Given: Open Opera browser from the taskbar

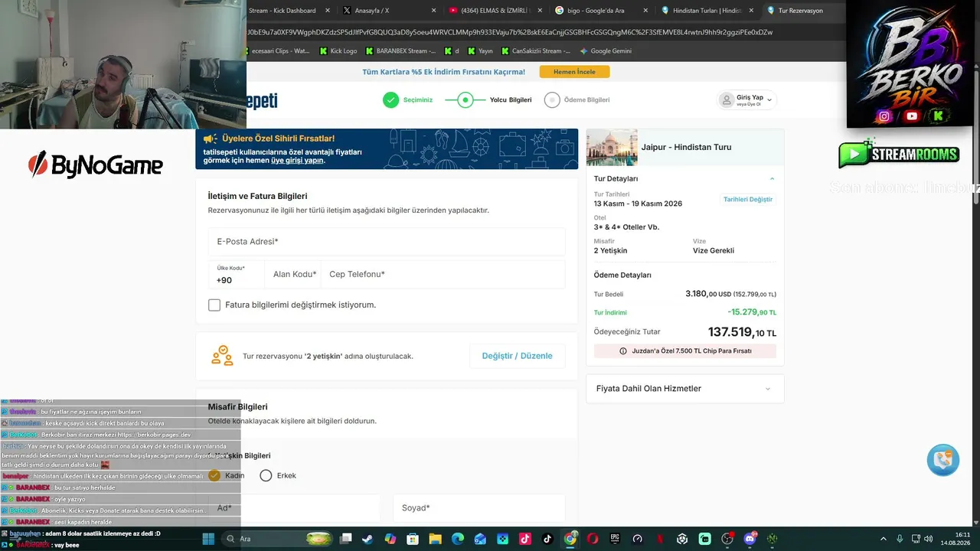Looking at the screenshot, I should point(593,539).
